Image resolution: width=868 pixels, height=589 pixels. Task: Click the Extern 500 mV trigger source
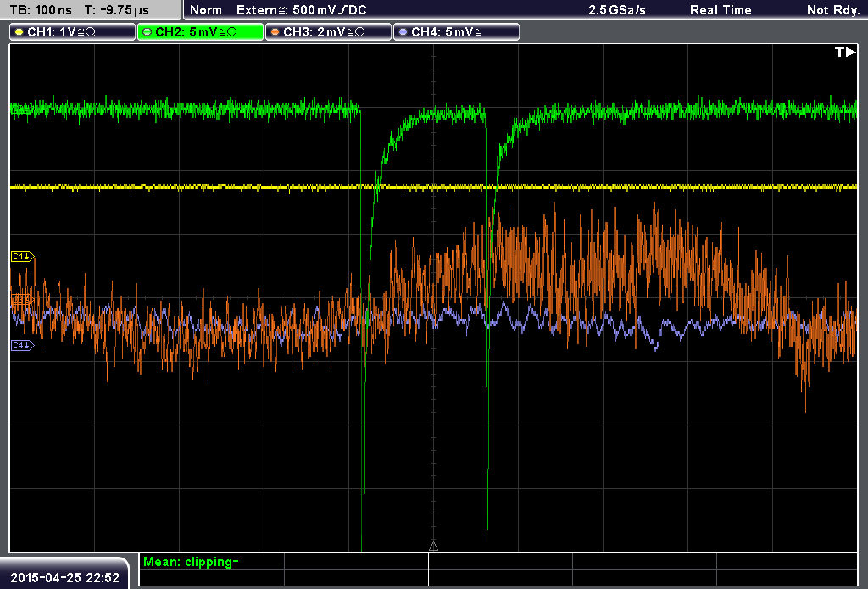click(x=301, y=10)
